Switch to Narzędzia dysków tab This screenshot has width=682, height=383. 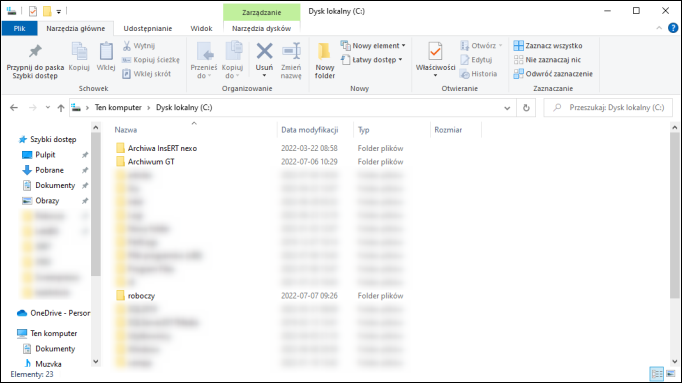tap(261, 28)
